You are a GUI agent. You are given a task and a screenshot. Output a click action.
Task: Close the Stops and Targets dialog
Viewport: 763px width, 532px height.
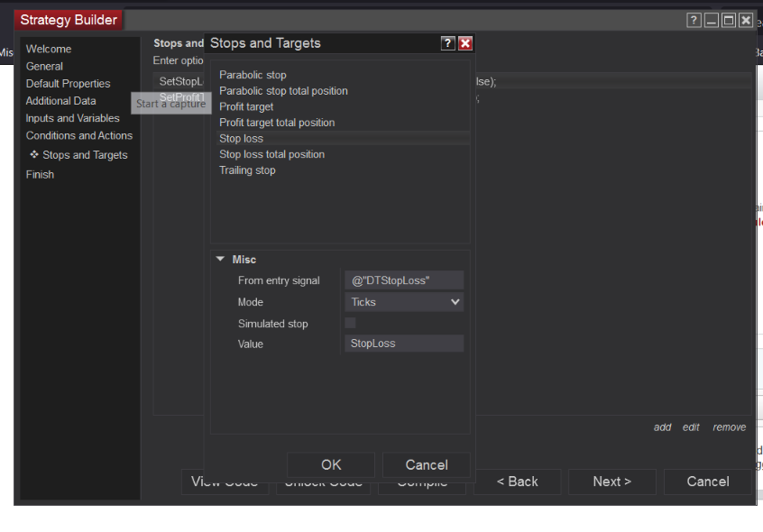(x=465, y=43)
